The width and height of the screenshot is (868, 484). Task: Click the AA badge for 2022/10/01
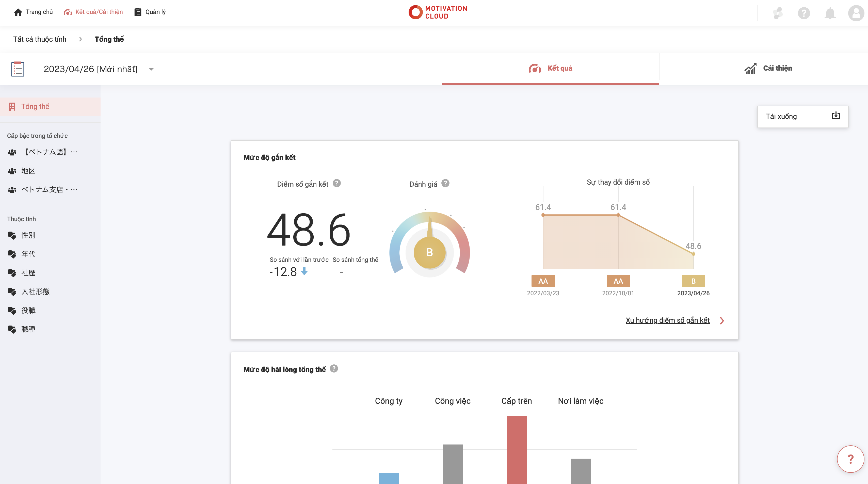[x=618, y=281]
